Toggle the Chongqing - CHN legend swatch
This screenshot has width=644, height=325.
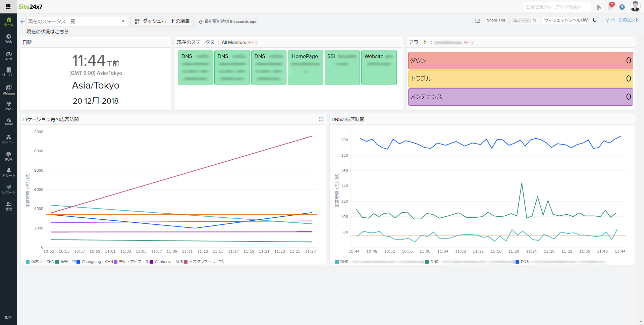pyautogui.click(x=78, y=262)
